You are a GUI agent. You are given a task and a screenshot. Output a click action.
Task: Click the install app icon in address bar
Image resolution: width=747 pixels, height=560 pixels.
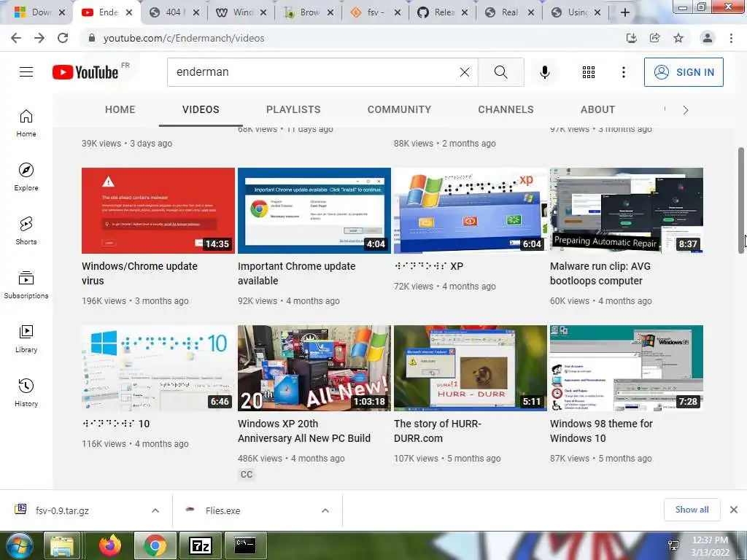click(631, 38)
